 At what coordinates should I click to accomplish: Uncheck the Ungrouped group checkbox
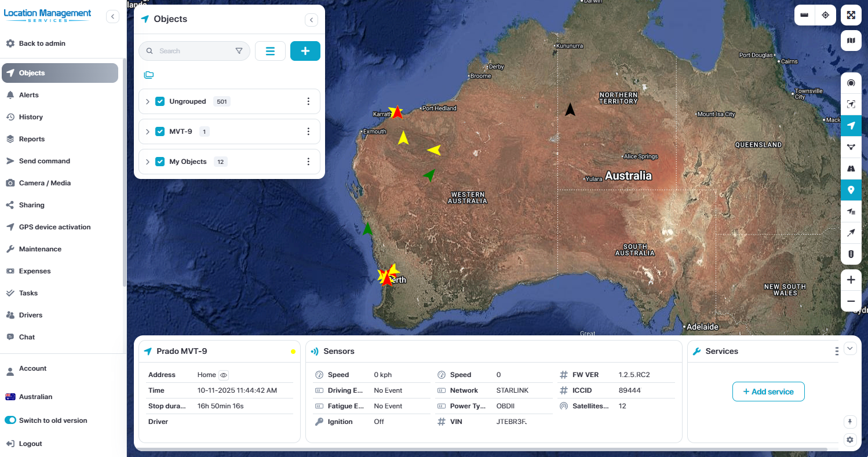pyautogui.click(x=160, y=101)
